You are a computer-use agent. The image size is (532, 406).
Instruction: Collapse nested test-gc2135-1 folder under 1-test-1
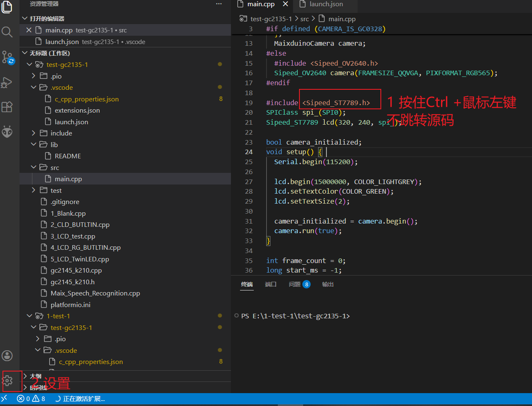click(125, 327)
